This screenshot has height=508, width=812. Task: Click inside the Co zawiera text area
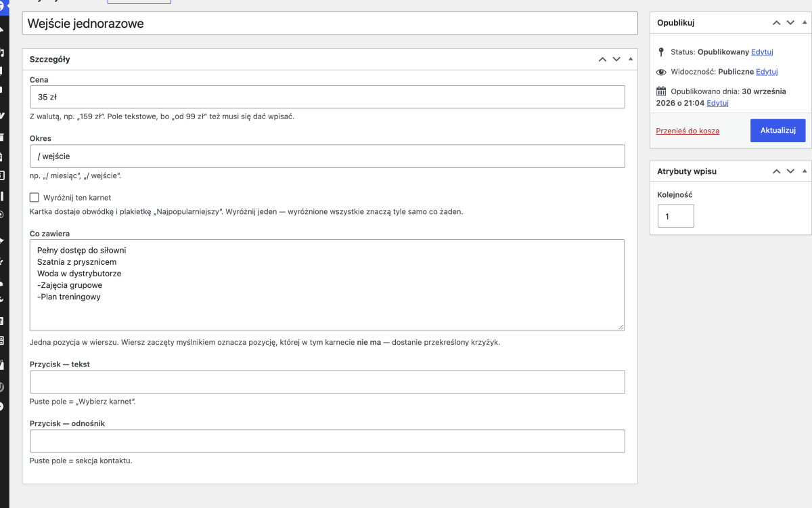328,285
